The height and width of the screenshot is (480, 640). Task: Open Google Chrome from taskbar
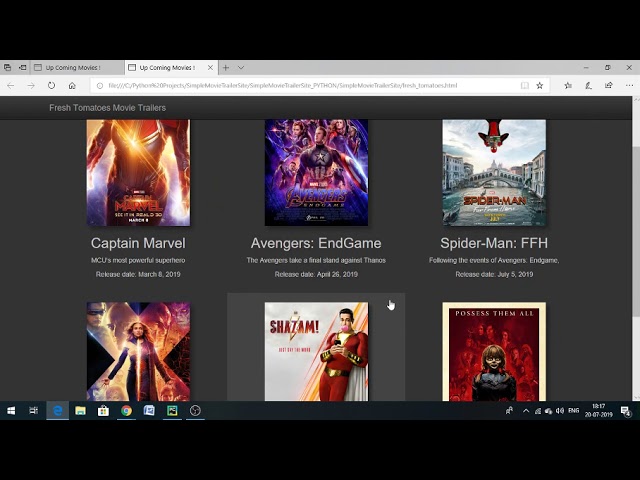coord(126,411)
